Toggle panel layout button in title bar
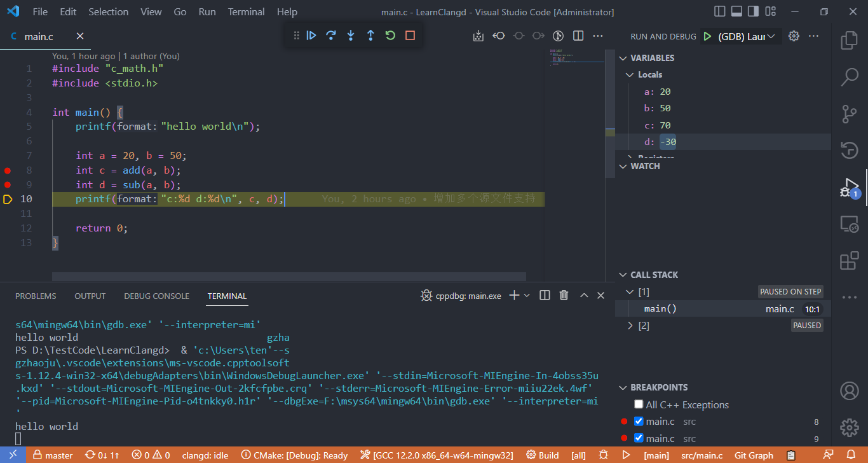Viewport: 868px width, 463px height. pos(736,11)
